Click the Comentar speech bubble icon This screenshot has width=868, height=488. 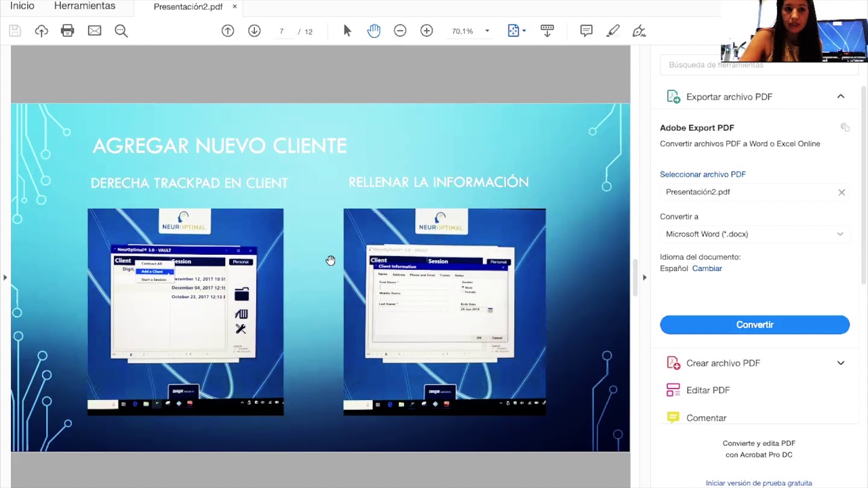point(673,418)
